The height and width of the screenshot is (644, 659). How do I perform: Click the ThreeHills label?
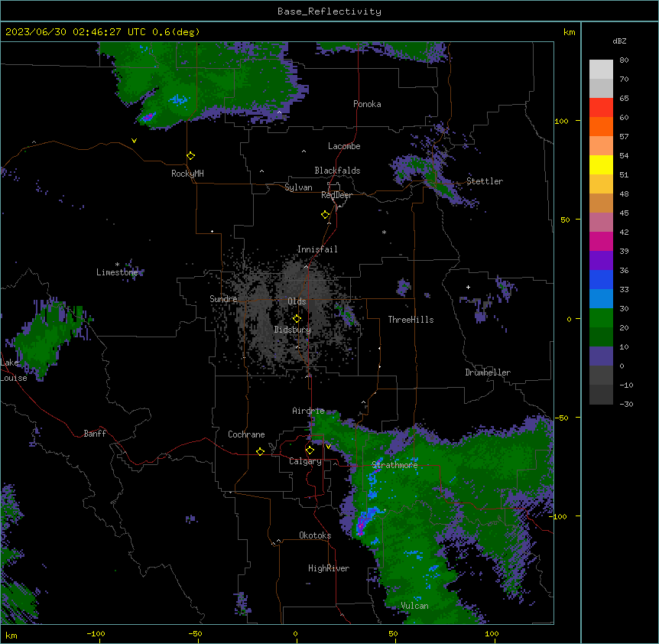coord(411,320)
